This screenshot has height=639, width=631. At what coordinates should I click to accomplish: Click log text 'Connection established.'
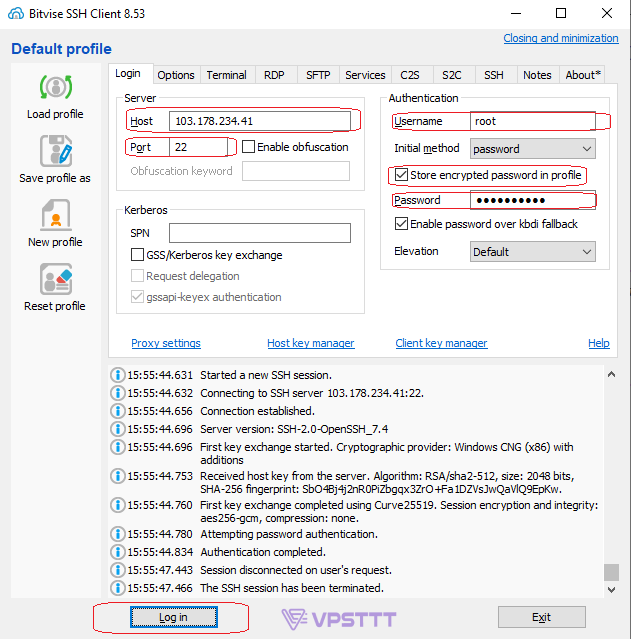[257, 411]
